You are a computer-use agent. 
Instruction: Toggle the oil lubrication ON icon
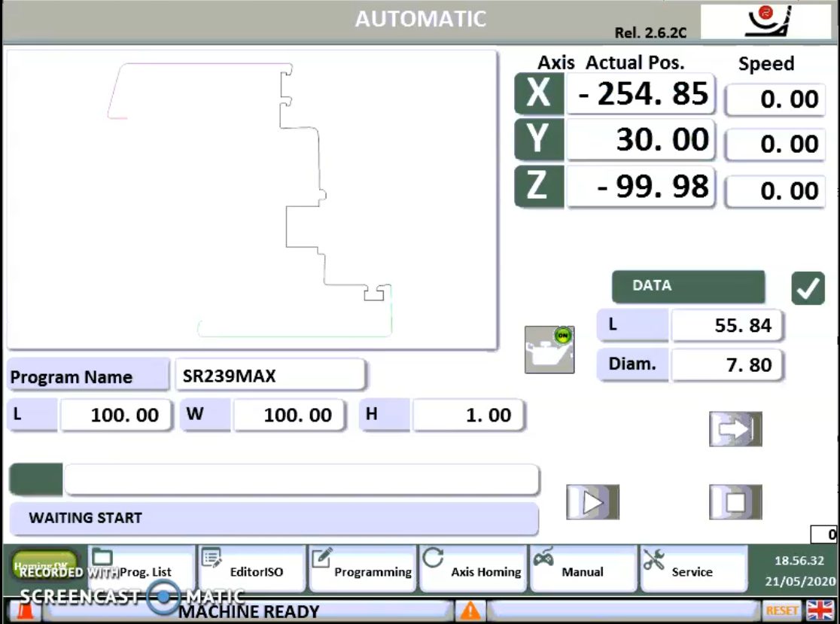[x=549, y=350]
